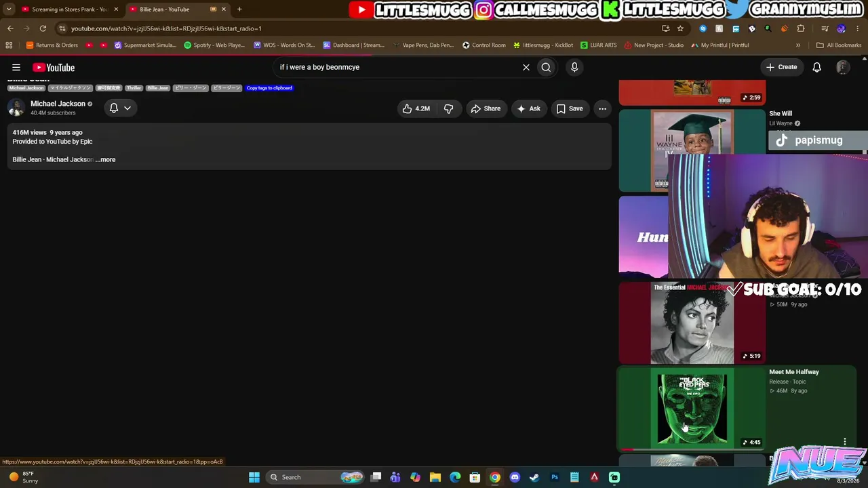Screen dimensions: 868x488
Task: Dislike the video with thumbs down
Action: click(448, 108)
